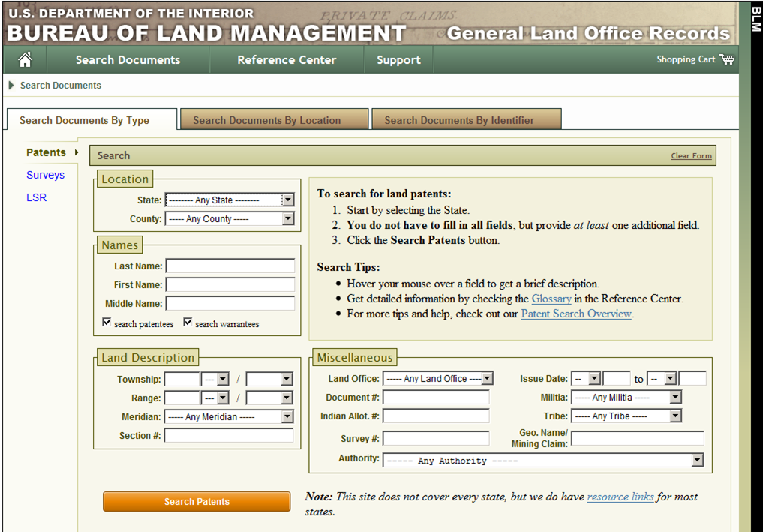Open the Support menu

point(398,60)
